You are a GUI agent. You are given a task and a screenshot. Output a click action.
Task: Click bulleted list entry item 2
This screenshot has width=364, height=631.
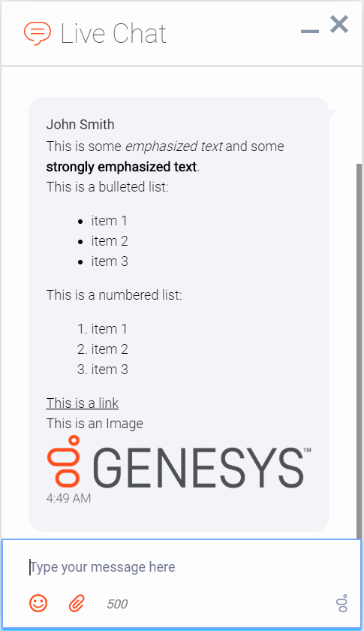click(x=110, y=241)
